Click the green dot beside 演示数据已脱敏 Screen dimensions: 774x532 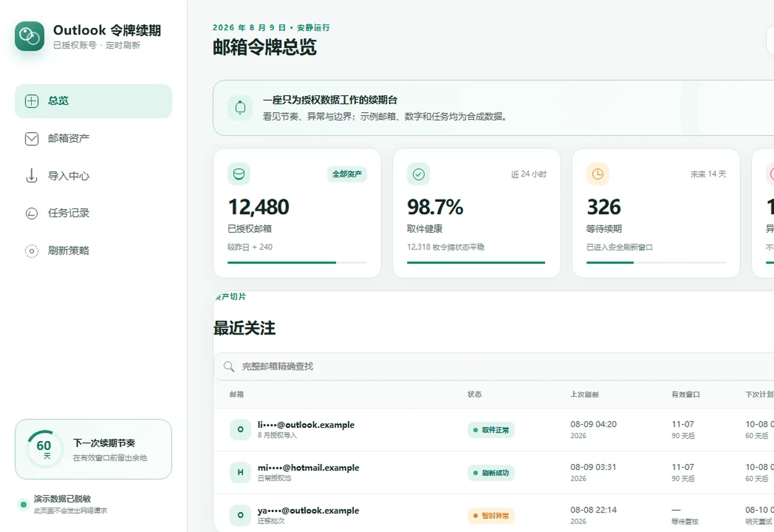pyautogui.click(x=23, y=504)
